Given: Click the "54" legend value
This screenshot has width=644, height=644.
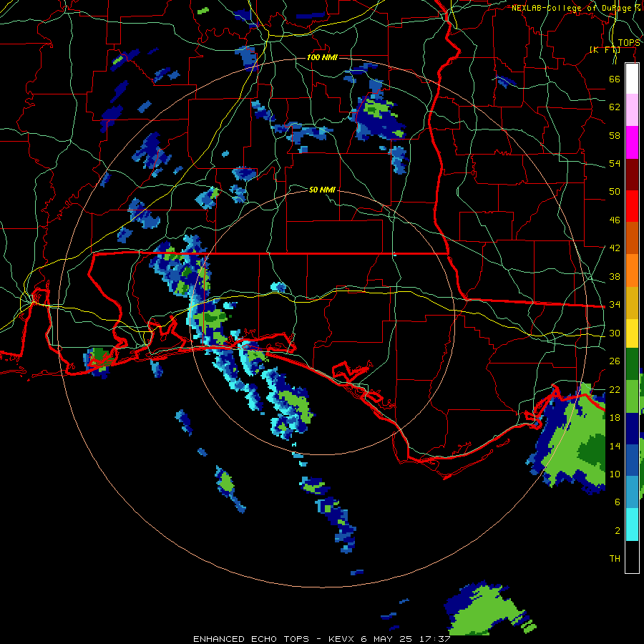Looking at the screenshot, I should click(x=615, y=163).
